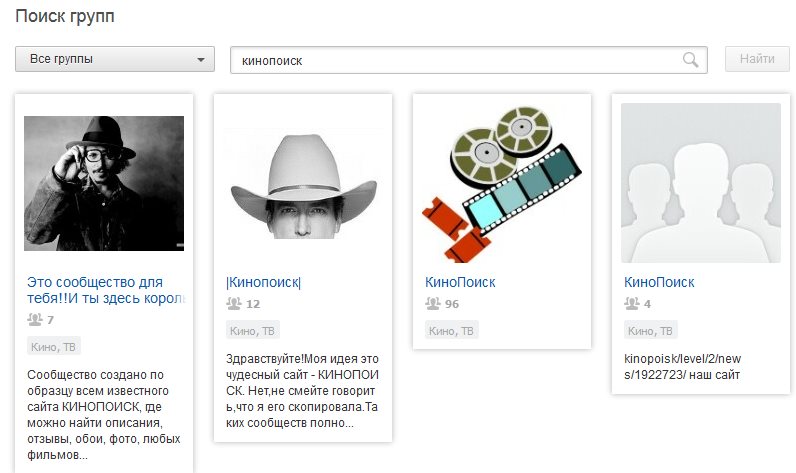Open "КиноПоиск" group with 96 members
The width and height of the screenshot is (796, 473).
point(460,282)
